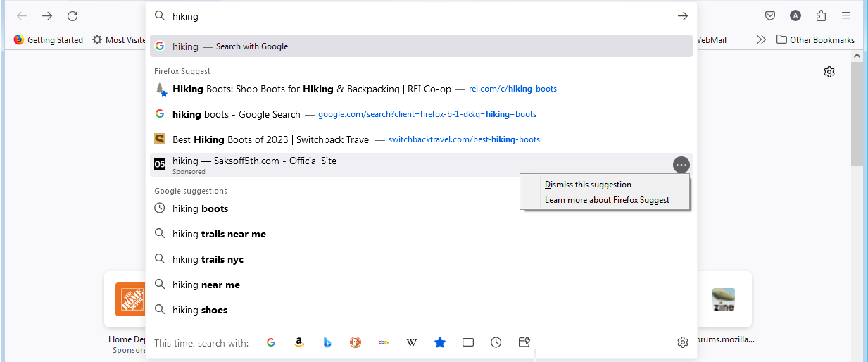
Task: Open search settings gear in urlbar footer
Action: 682,342
